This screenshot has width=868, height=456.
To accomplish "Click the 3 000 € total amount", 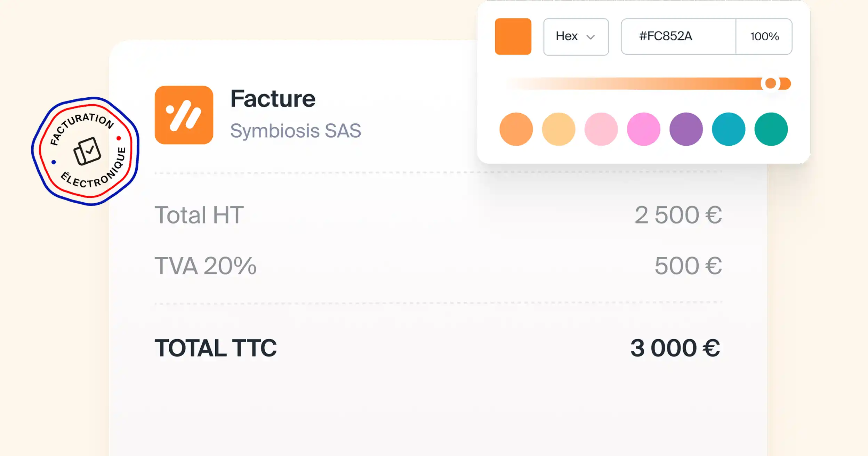I will click(675, 348).
